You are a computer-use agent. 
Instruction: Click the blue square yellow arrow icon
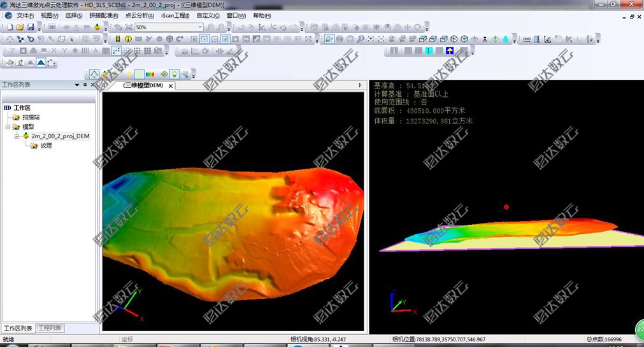coord(450,51)
